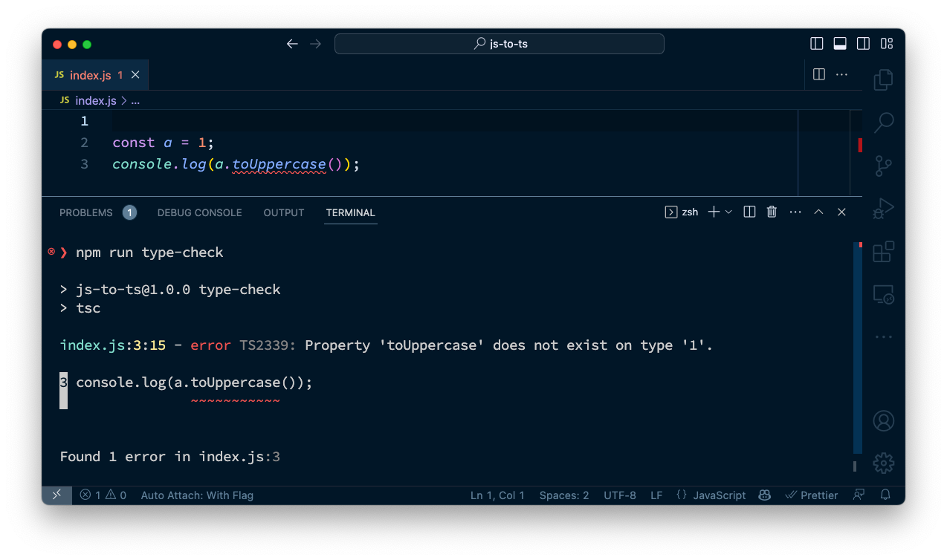Open more terminal actions with the ellipsis
Image resolution: width=947 pixels, height=560 pixels.
[x=795, y=212]
